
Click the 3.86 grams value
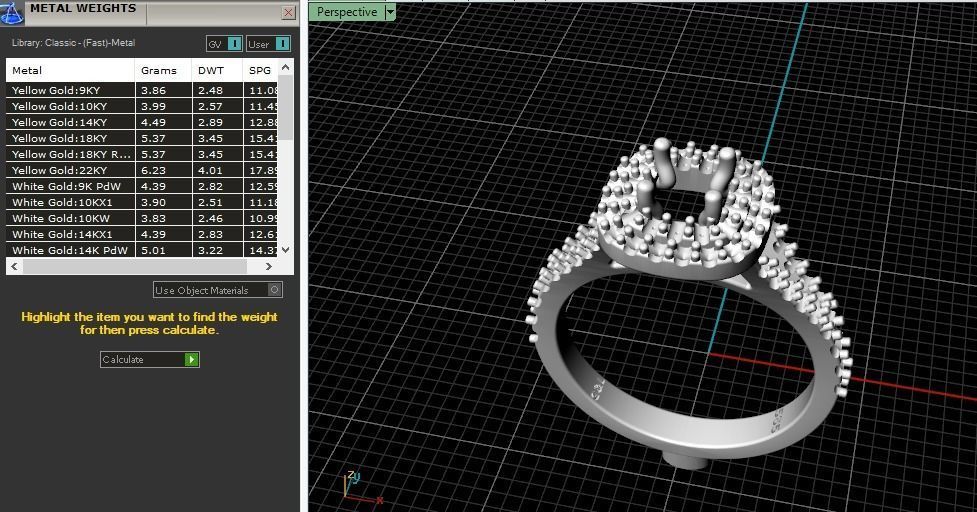153,90
